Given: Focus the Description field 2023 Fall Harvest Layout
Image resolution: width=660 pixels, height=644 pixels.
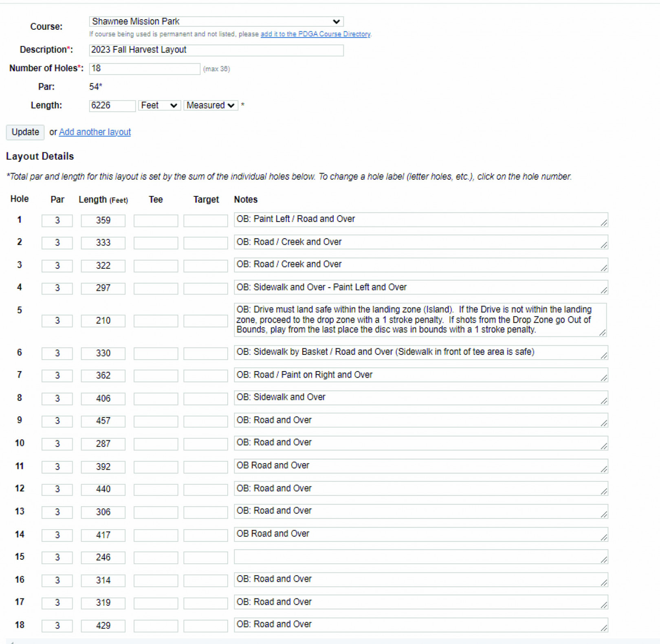Looking at the screenshot, I should [x=216, y=50].
